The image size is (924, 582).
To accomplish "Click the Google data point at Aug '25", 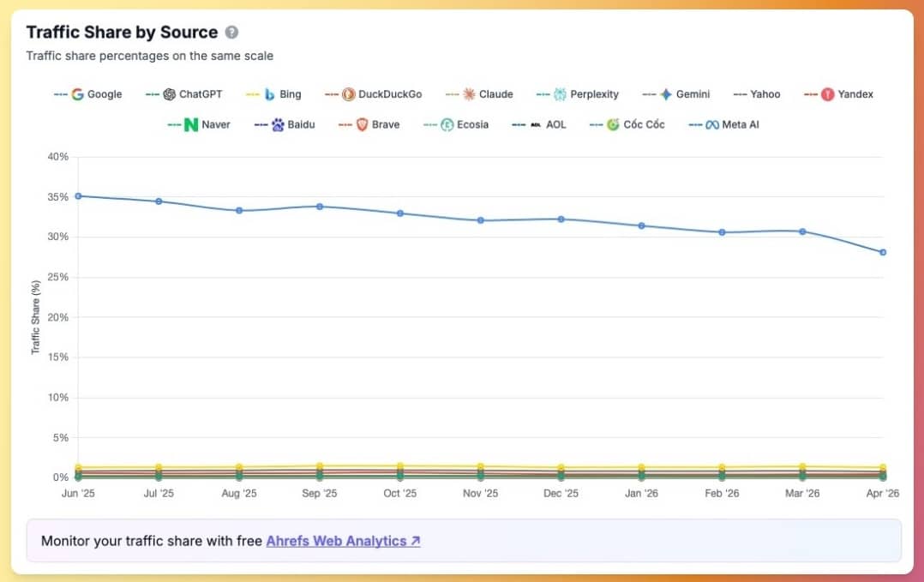I will 239,210.
